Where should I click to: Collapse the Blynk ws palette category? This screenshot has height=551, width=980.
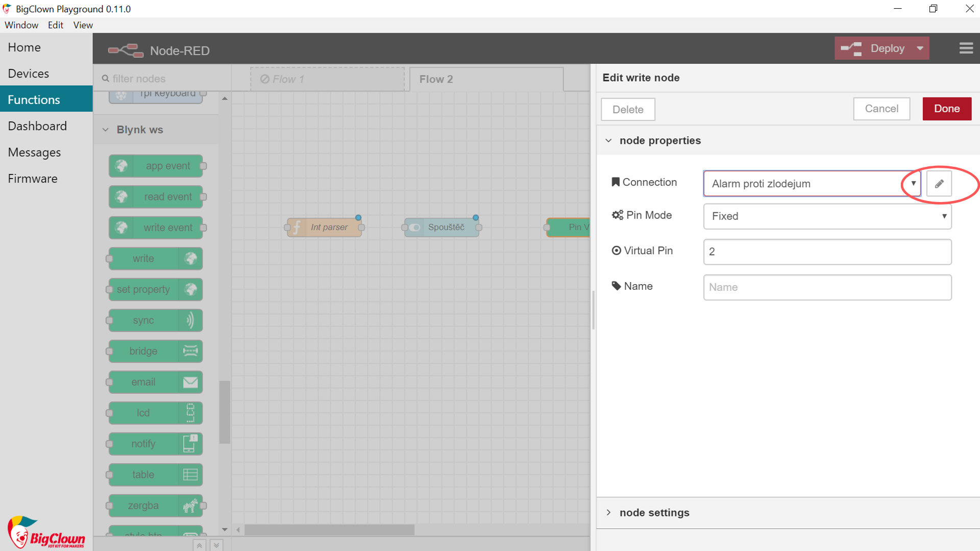106,130
